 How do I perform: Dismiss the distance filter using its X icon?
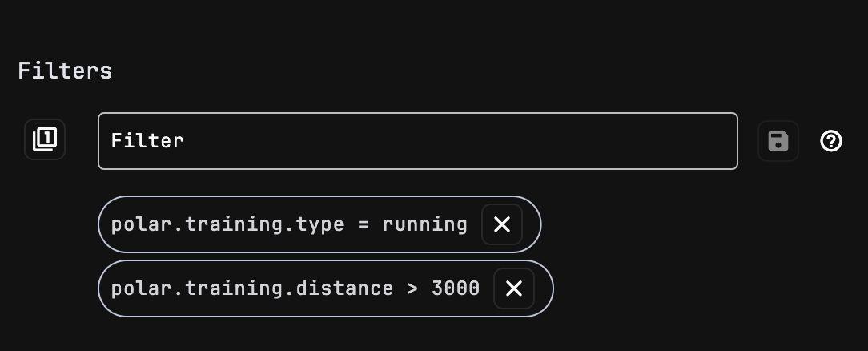[x=514, y=288]
